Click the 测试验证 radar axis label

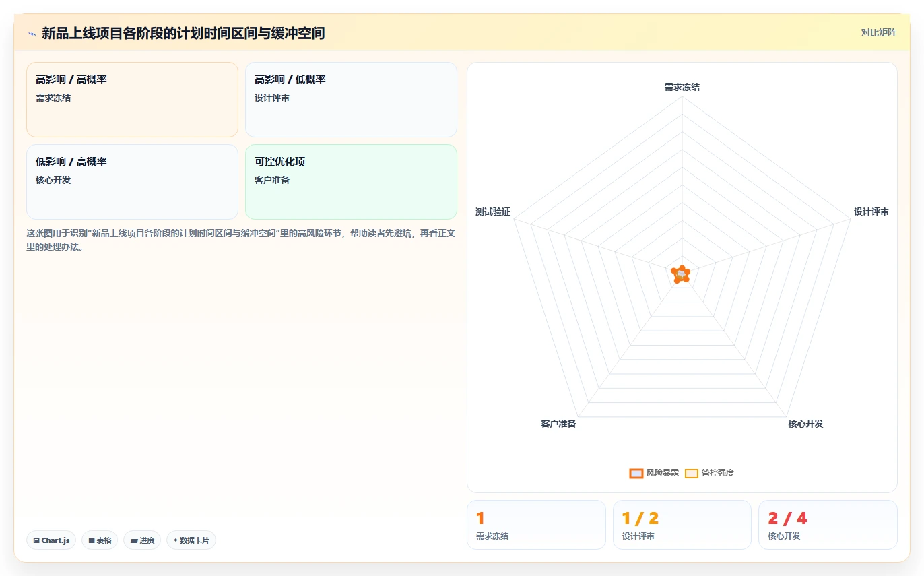493,212
